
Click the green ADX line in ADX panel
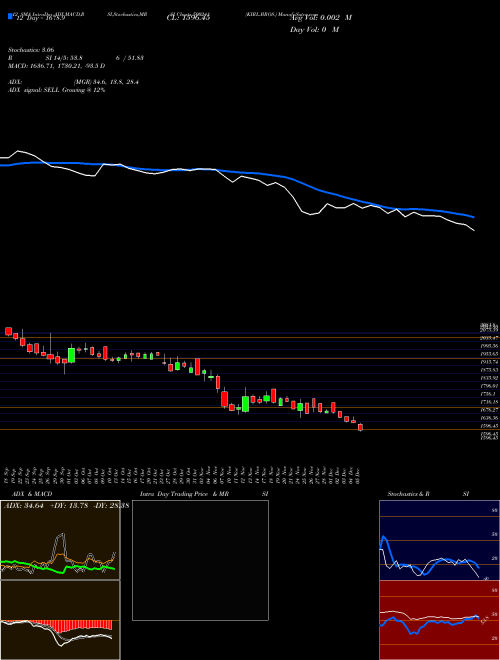pos(42,567)
